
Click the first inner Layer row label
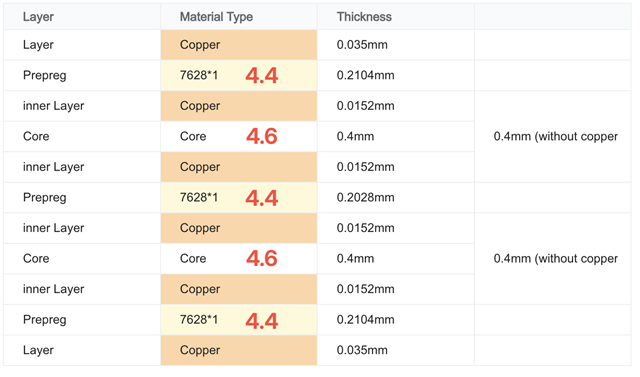point(53,106)
